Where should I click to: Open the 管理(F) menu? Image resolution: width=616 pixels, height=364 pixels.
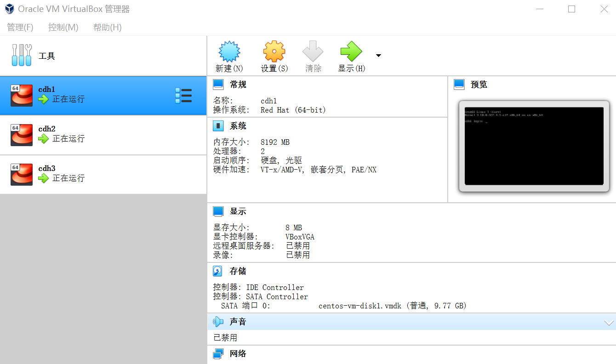tap(20, 27)
